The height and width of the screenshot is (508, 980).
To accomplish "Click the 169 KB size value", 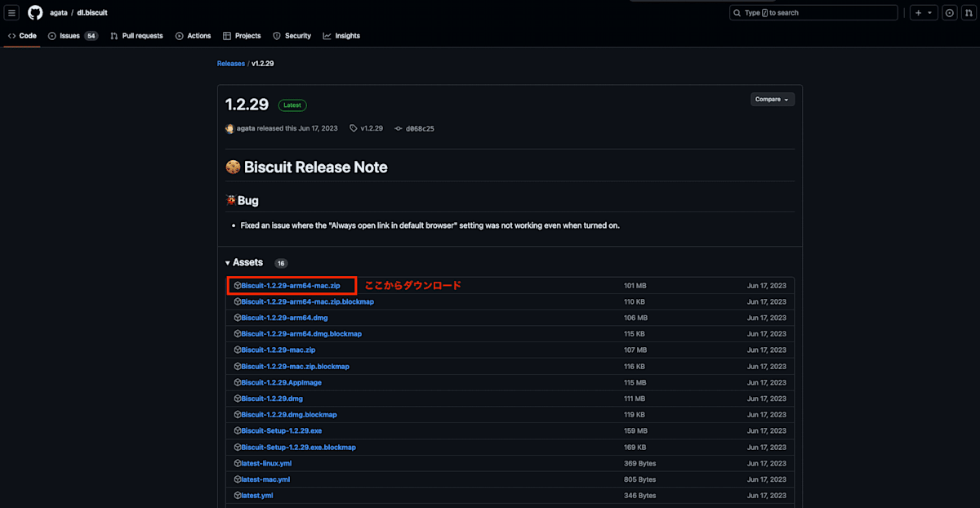I will pos(635,447).
